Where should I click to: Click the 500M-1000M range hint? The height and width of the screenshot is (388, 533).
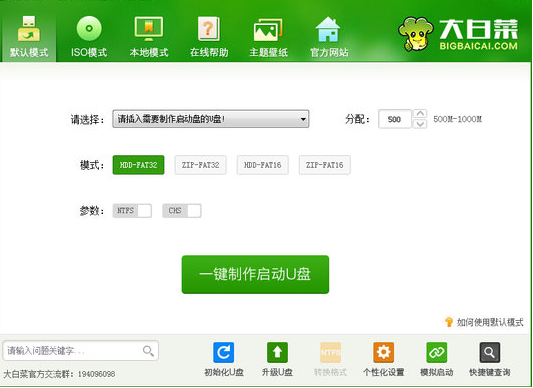click(458, 119)
